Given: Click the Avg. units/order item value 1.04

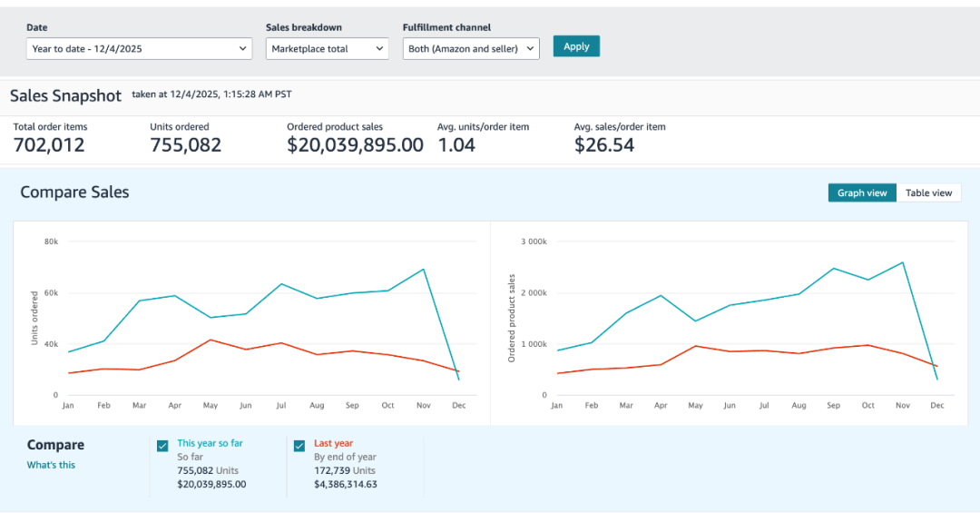Looking at the screenshot, I should 456,144.
